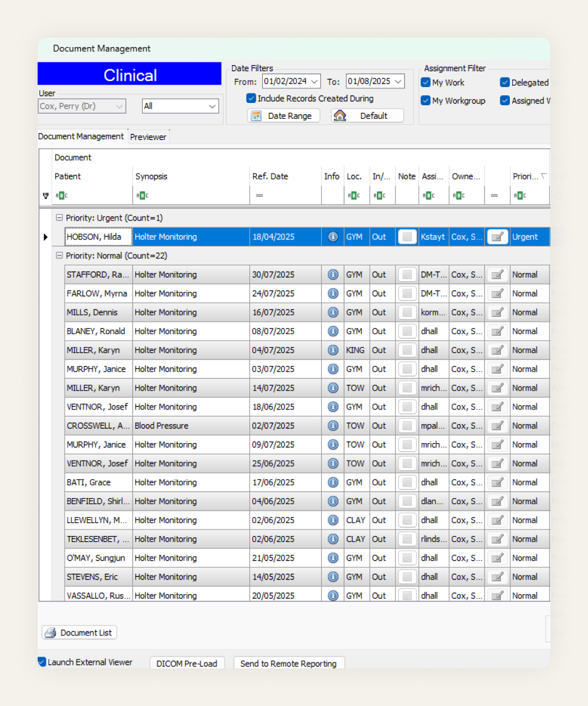Screen dimensions: 588x706
Task: Select the LLEWELLYN patient row
Action: click(x=307, y=520)
